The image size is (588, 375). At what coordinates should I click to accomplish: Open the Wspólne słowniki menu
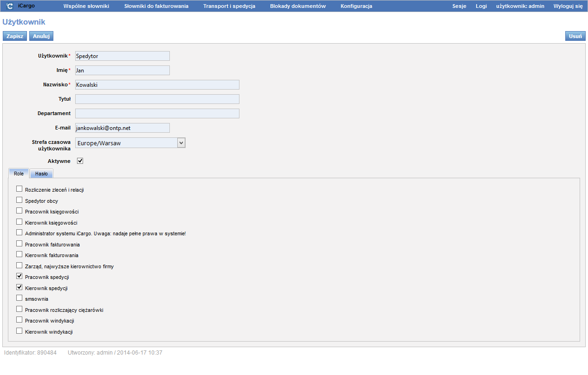(86, 6)
